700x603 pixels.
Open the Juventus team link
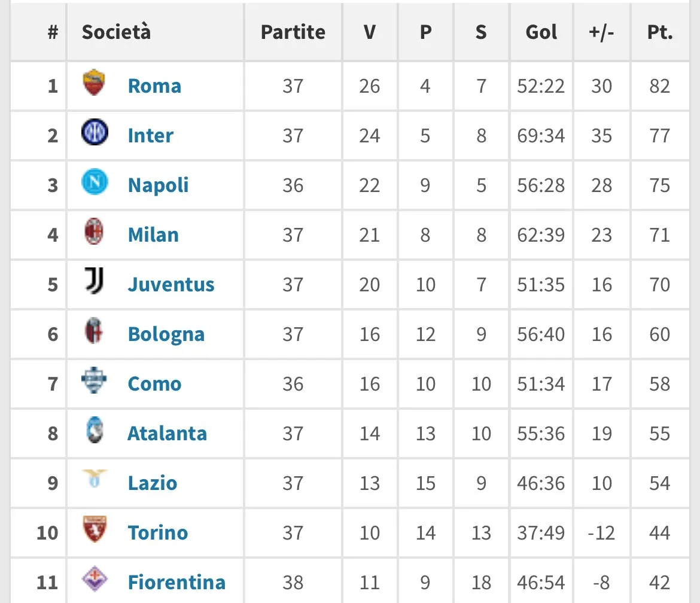click(171, 284)
